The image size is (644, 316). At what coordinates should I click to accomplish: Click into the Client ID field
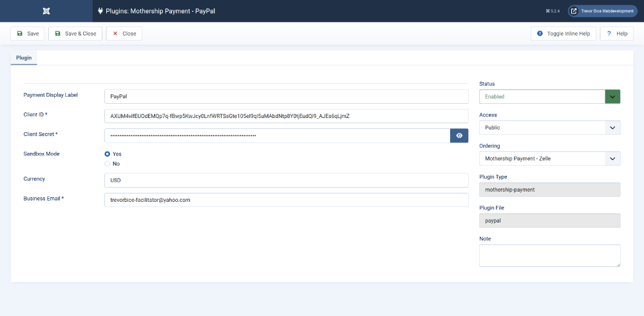(x=287, y=116)
